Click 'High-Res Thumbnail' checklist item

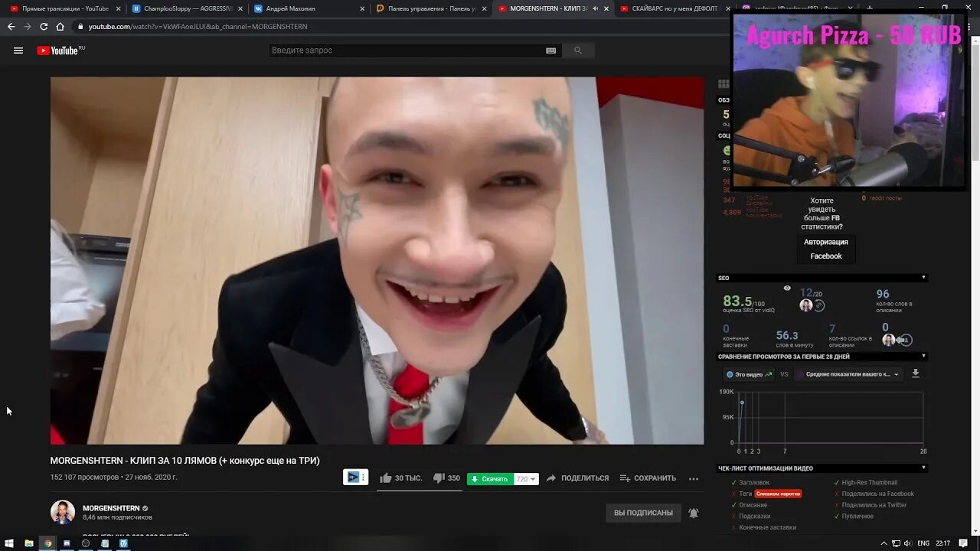pos(869,483)
